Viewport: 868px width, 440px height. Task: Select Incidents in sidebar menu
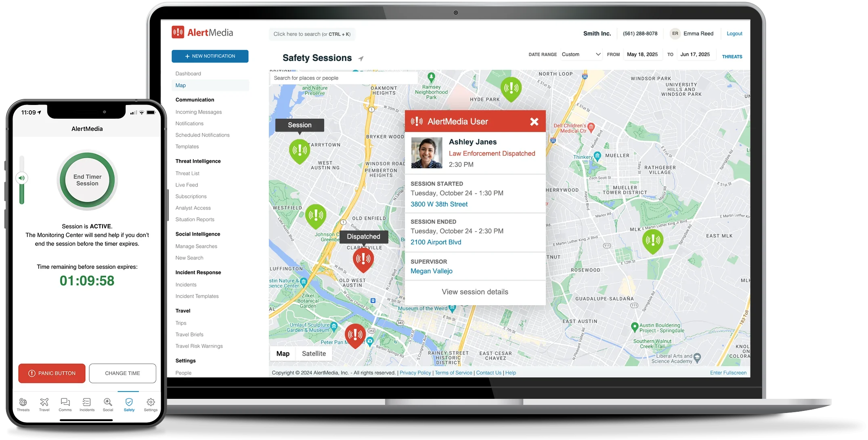[x=186, y=285]
